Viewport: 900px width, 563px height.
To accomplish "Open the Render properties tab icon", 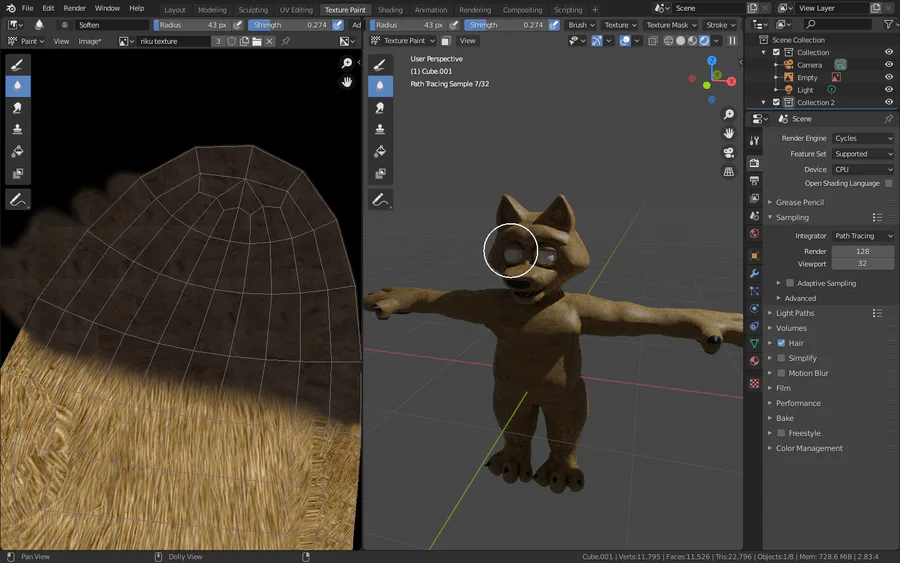I will (754, 163).
